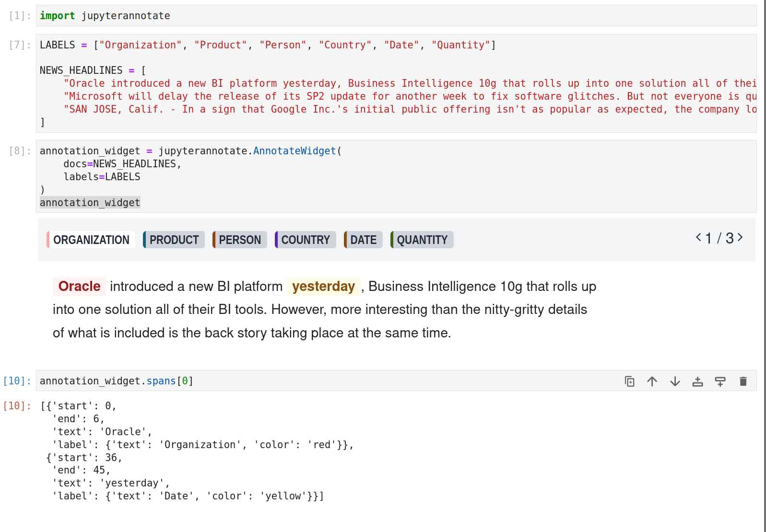
Task: Click the 'docs=NEWS_HEADLINES,' code line
Action: (x=122, y=164)
